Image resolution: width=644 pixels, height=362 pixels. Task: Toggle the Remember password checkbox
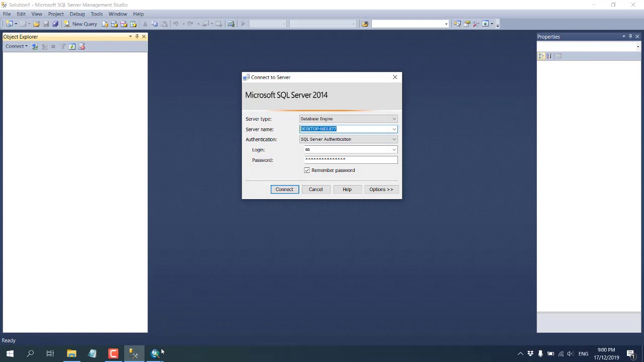click(x=307, y=170)
